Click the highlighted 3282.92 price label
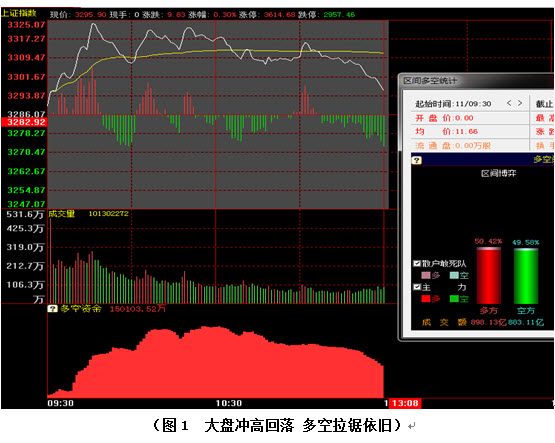This screenshot has width=555, height=443. 24,122
